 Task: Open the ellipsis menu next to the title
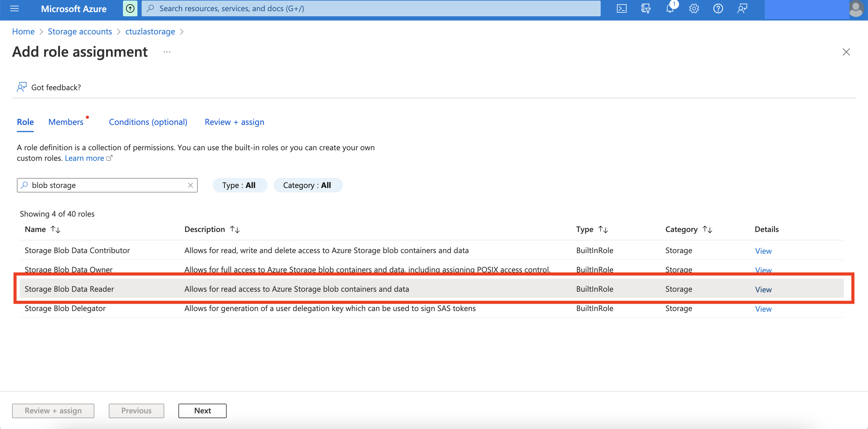[167, 52]
